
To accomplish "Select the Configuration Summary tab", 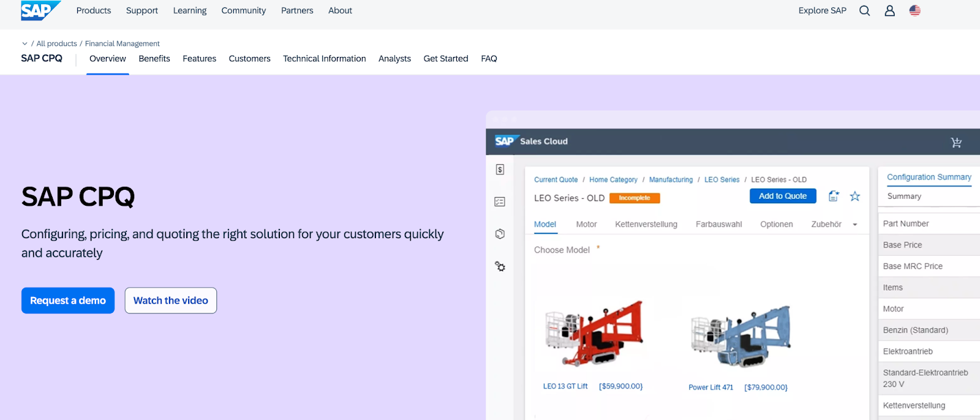I will pos(929,177).
